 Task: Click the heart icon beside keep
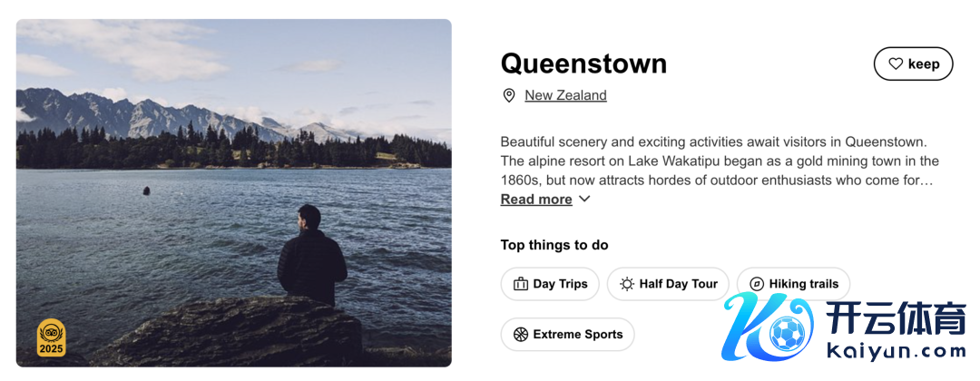[x=896, y=63]
